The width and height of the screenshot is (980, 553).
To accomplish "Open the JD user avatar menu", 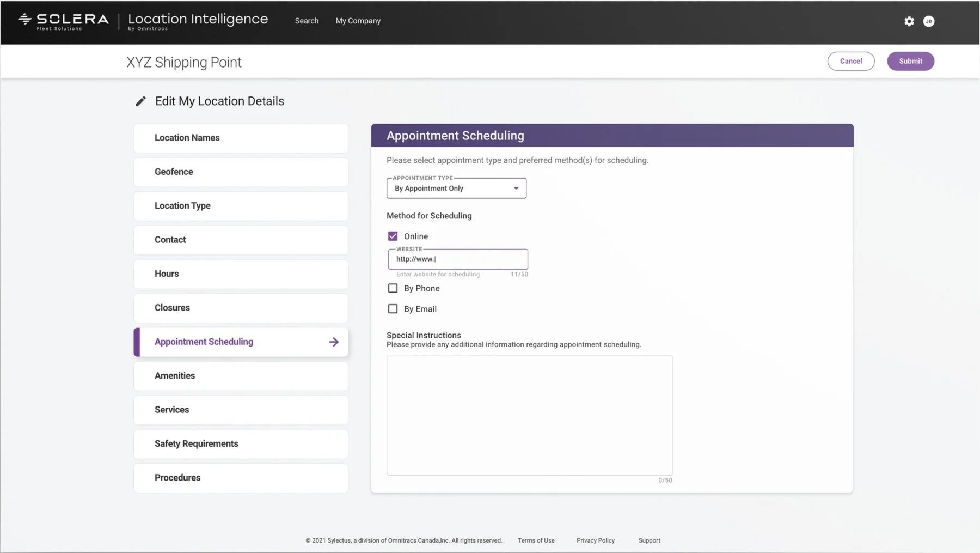I will tap(929, 21).
